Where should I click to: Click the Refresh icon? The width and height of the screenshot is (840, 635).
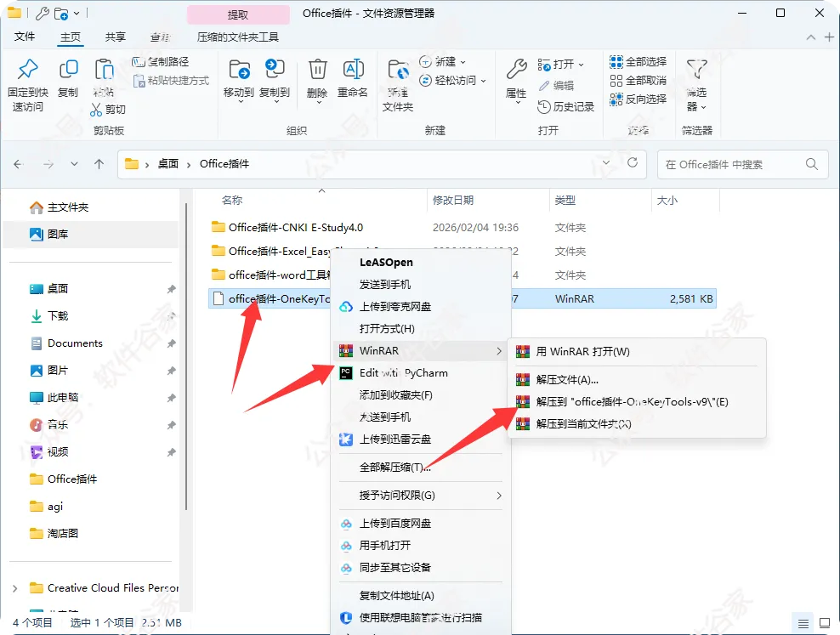[633, 162]
